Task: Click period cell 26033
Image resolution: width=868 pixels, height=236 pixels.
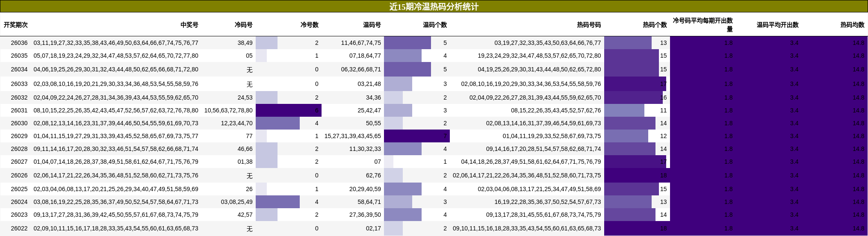Action: [19, 84]
